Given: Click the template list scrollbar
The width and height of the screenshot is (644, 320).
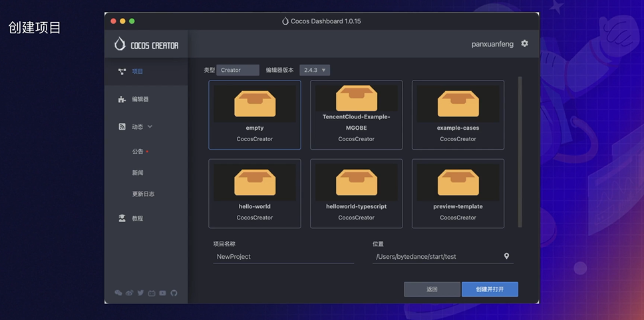Looking at the screenshot, I should (520, 152).
